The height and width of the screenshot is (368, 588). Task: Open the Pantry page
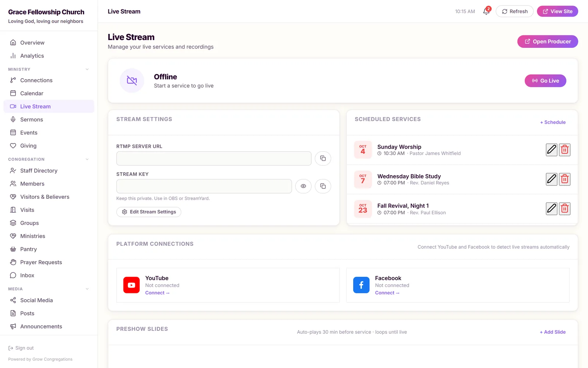(49, 249)
